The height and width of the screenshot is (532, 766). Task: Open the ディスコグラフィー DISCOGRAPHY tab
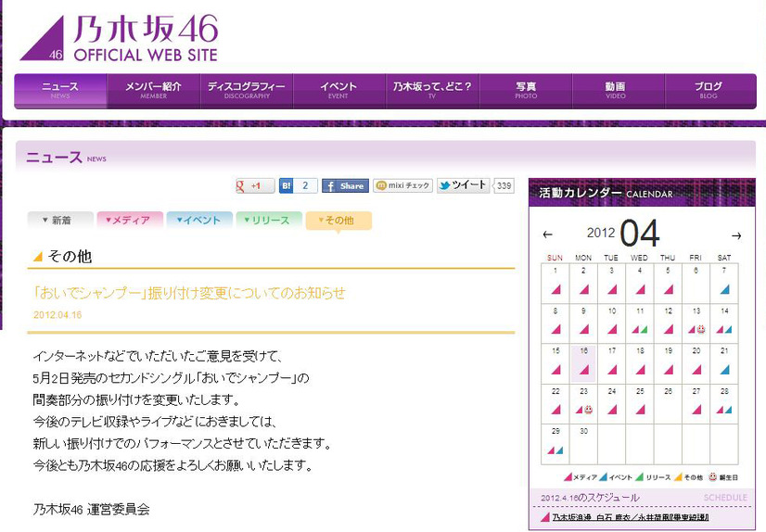(x=247, y=91)
